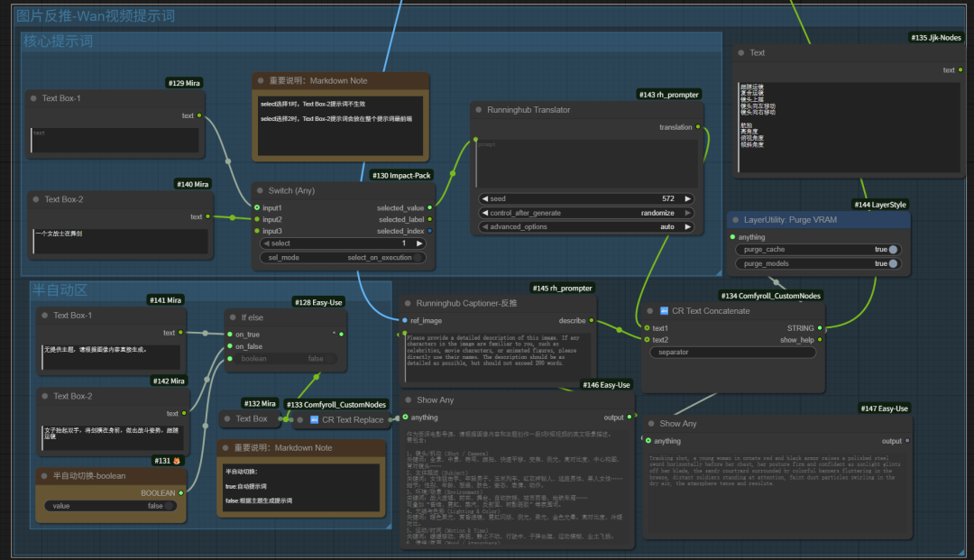Collapse the Text node badged #135 Jjk-Nodes
Image resolution: width=974 pixels, height=560 pixels.
[x=741, y=53]
